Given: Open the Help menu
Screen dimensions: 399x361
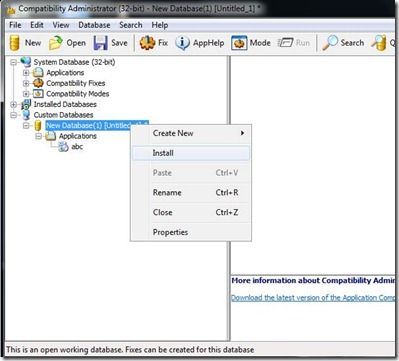Looking at the screenshot, I should click(160, 25).
